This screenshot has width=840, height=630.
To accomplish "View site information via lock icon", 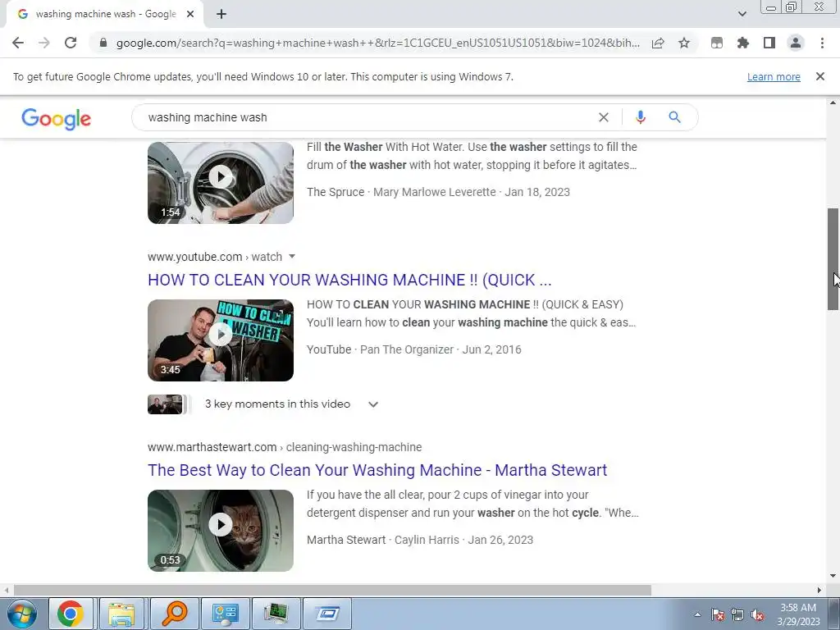I will 103,43.
